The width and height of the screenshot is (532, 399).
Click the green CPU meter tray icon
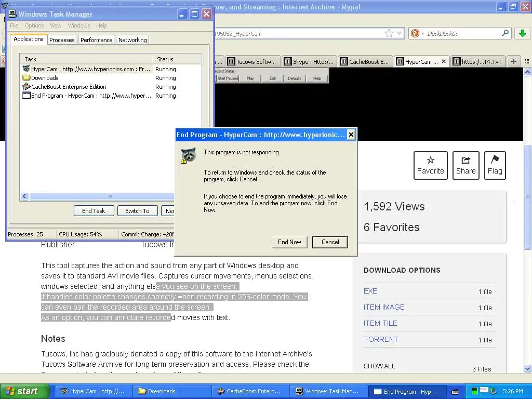pos(475,391)
